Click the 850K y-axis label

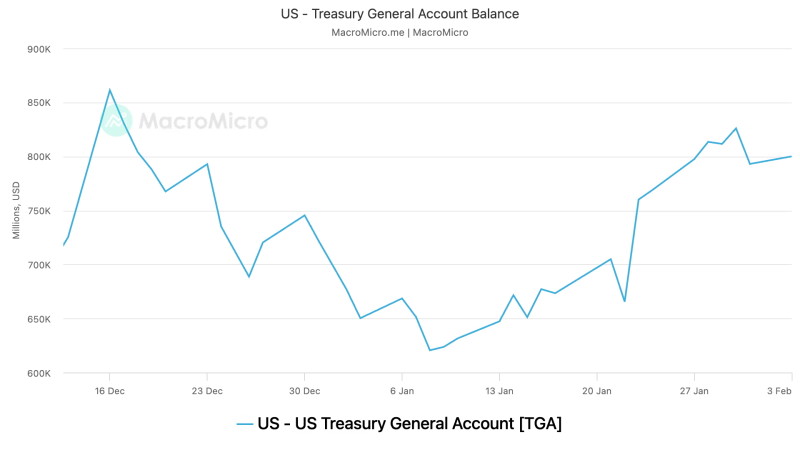click(x=39, y=103)
